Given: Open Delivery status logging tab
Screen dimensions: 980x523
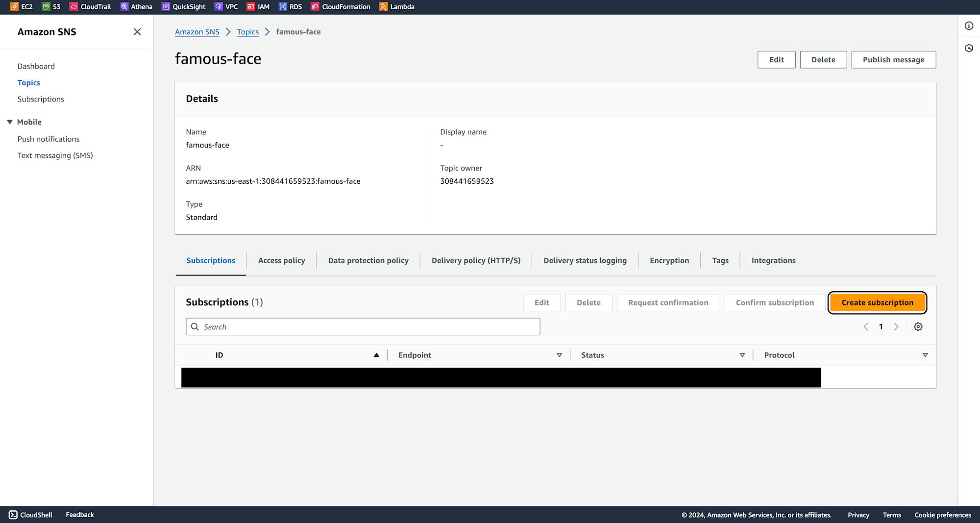Looking at the screenshot, I should click(x=585, y=260).
